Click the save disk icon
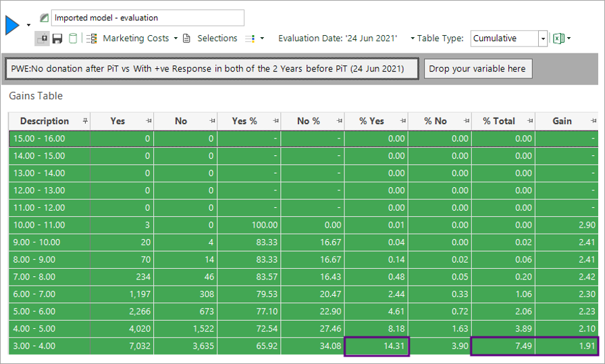This screenshot has width=605, height=364. coord(57,38)
